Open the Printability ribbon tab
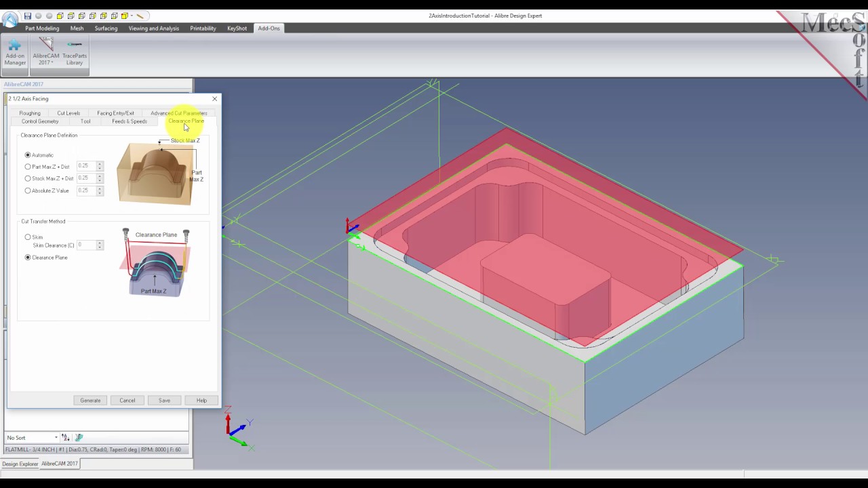The height and width of the screenshot is (488, 868). pyautogui.click(x=203, y=28)
